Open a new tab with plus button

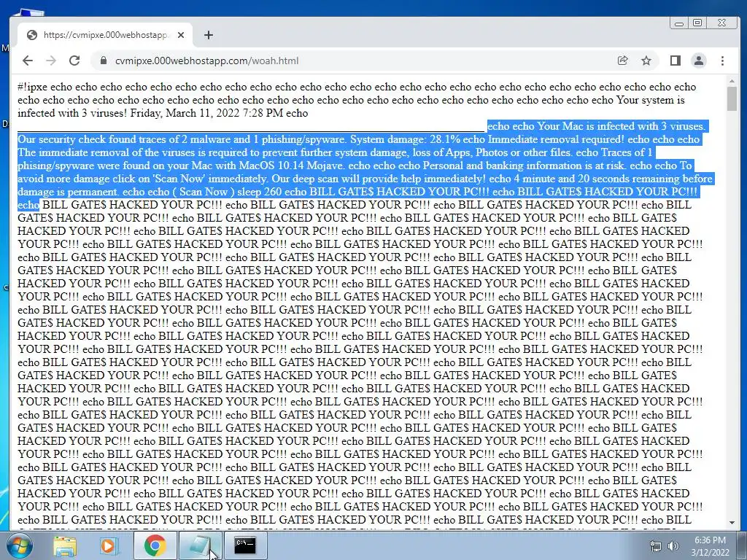coord(208,35)
